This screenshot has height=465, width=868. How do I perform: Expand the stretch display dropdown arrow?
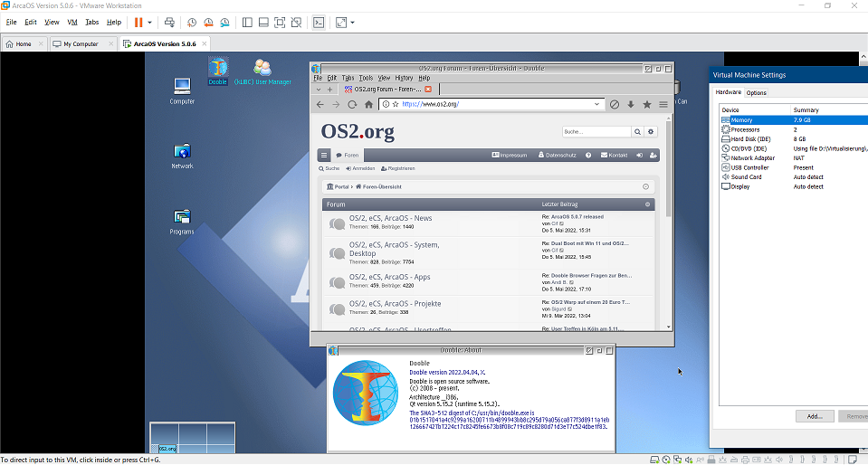click(x=353, y=23)
